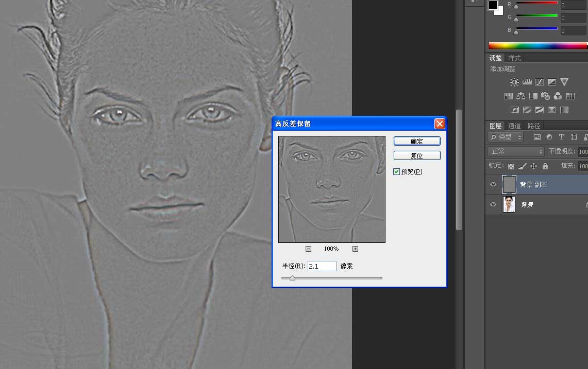
Task: Click the 半径 radius input field
Action: tap(322, 266)
